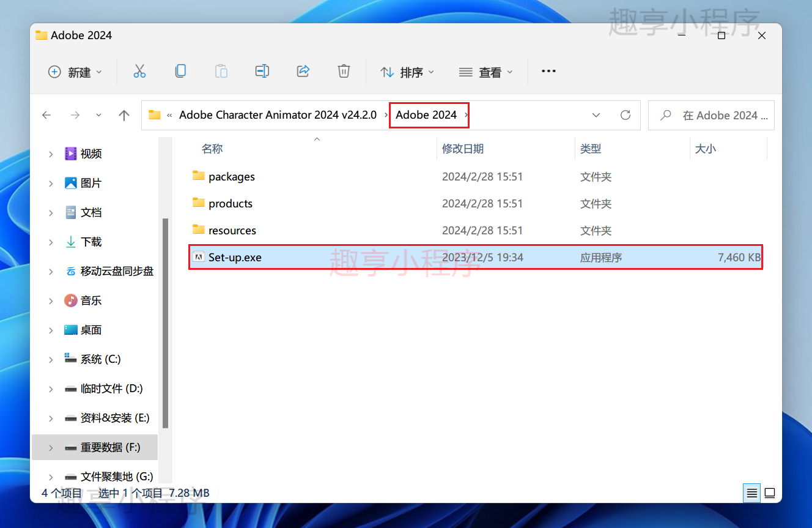The image size is (812, 528).
Task: Click the Paste clipboard icon
Action: coord(221,72)
